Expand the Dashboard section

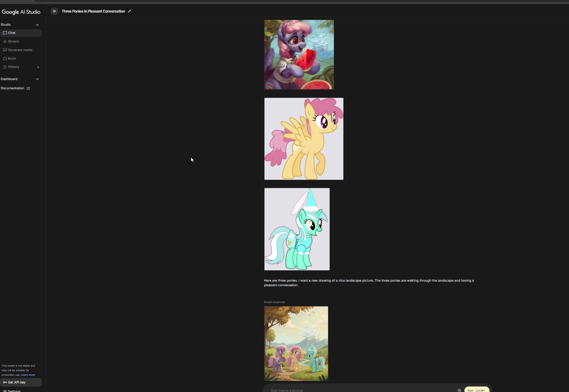[37, 79]
